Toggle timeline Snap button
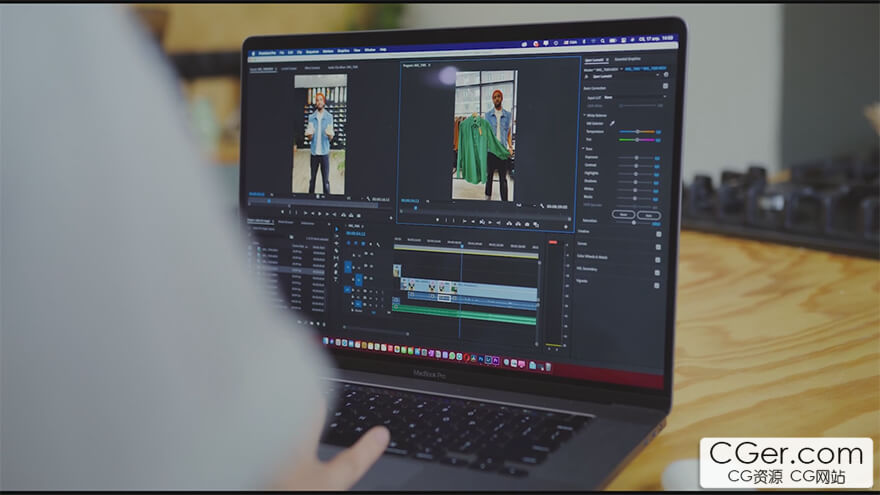Screen dimensions: 880x495 [x=356, y=243]
